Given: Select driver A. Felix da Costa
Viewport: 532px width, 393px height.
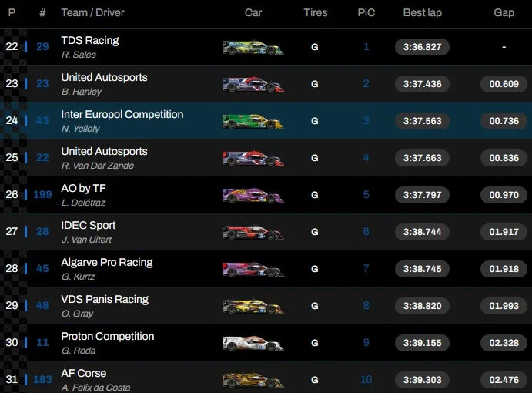Looking at the screenshot, I should pos(95,388).
